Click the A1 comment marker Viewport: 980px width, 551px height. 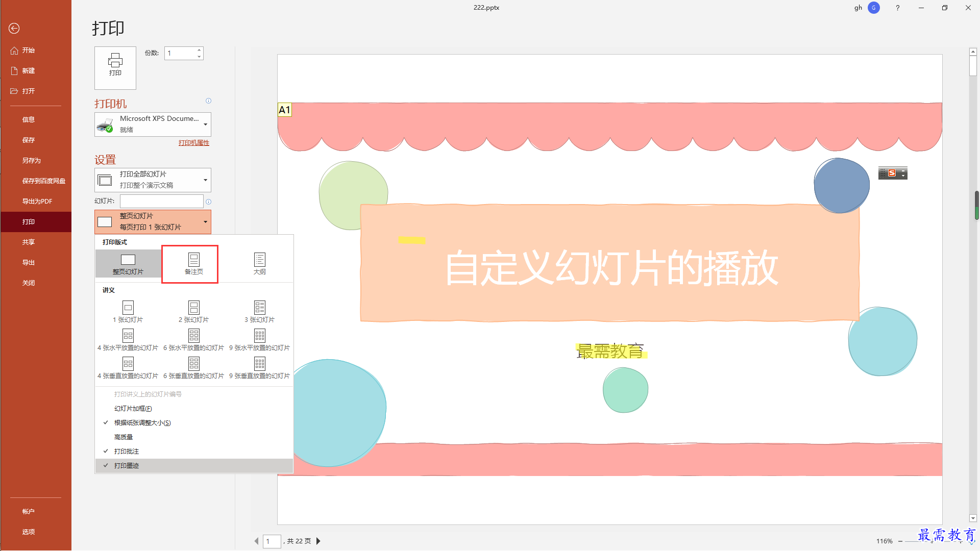pyautogui.click(x=284, y=110)
